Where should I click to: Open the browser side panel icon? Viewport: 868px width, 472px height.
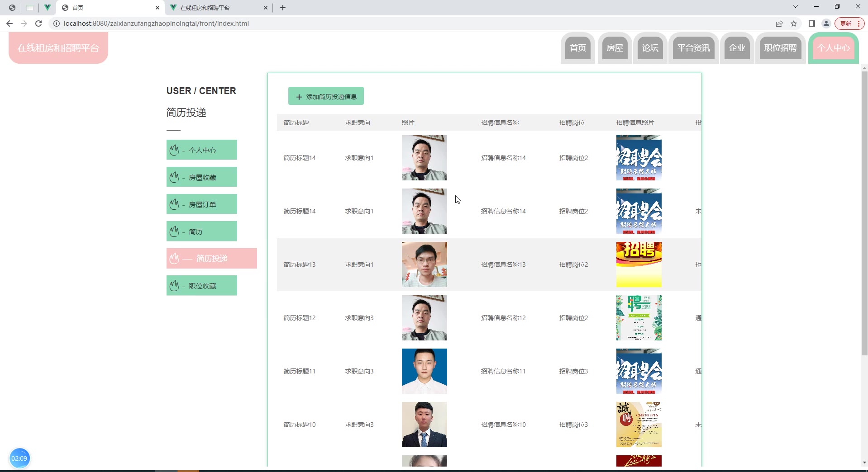pyautogui.click(x=812, y=24)
